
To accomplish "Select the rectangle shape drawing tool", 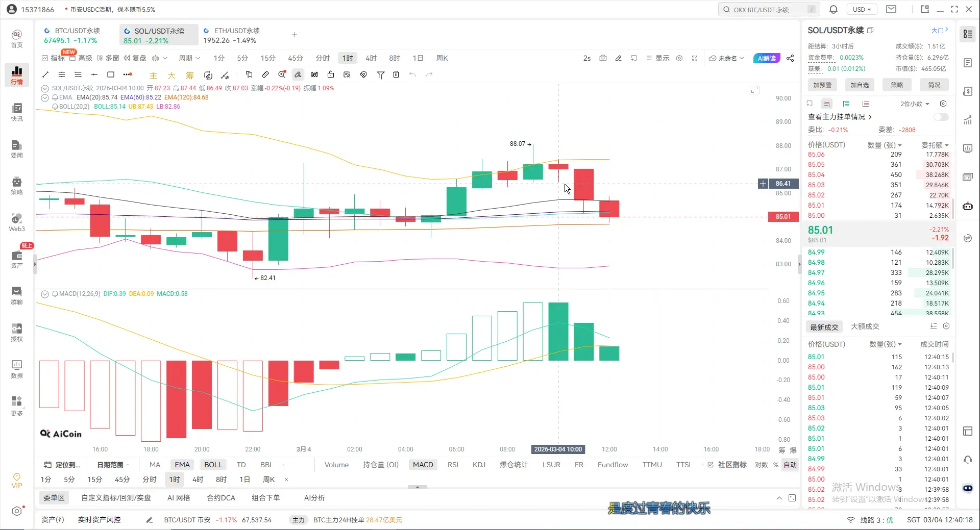I will pyautogui.click(x=111, y=74).
